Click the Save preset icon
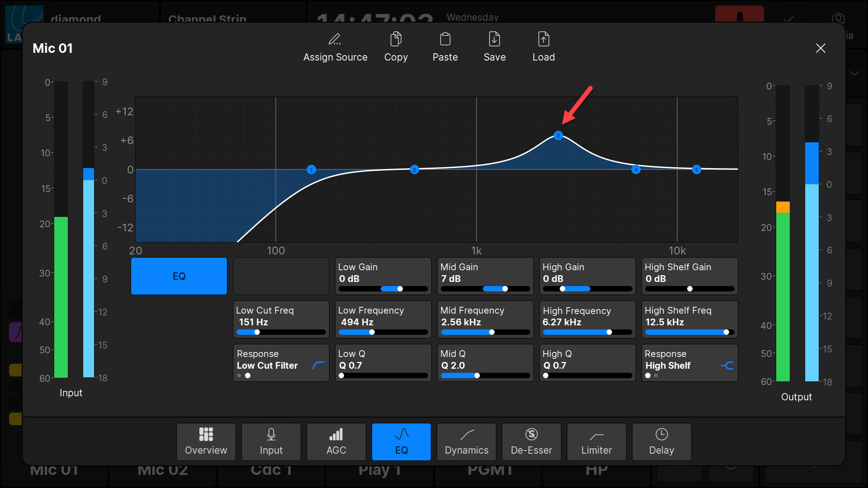Screen dimensions: 868x488 (x=494, y=39)
